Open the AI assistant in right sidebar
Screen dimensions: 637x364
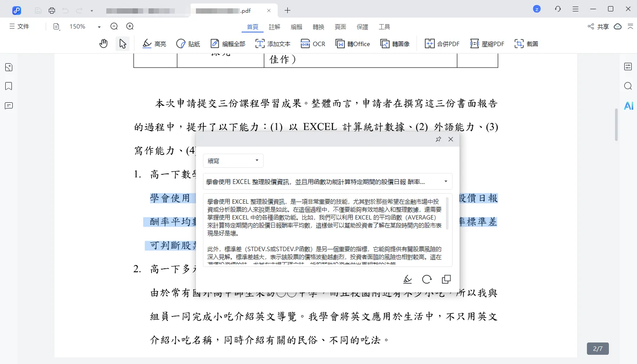pyautogui.click(x=629, y=105)
